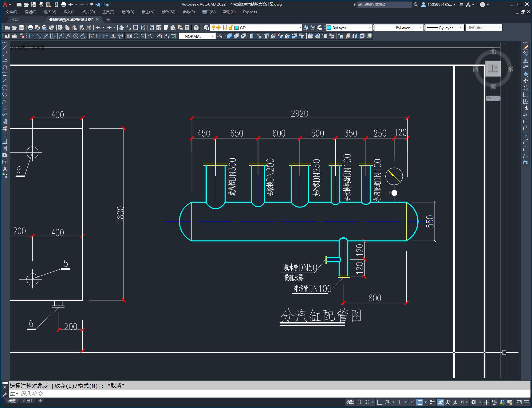Open the QuickCalc calculator
Image resolution: width=532 pixels, height=408 pixels.
click(x=187, y=28)
